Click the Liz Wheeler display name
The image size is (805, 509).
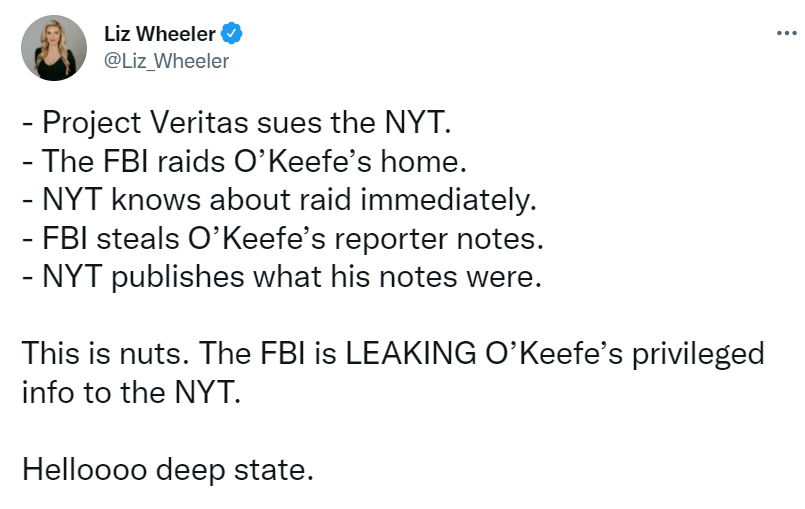coord(159,33)
